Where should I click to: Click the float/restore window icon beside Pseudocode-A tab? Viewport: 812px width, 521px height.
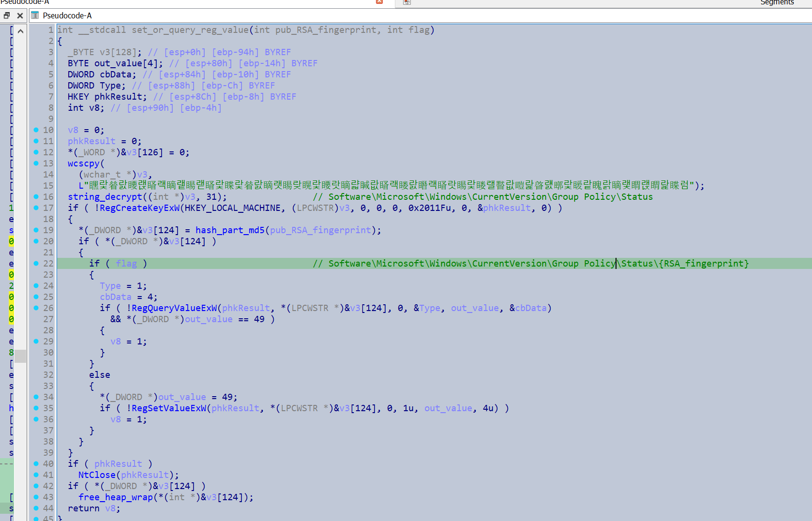pos(7,15)
